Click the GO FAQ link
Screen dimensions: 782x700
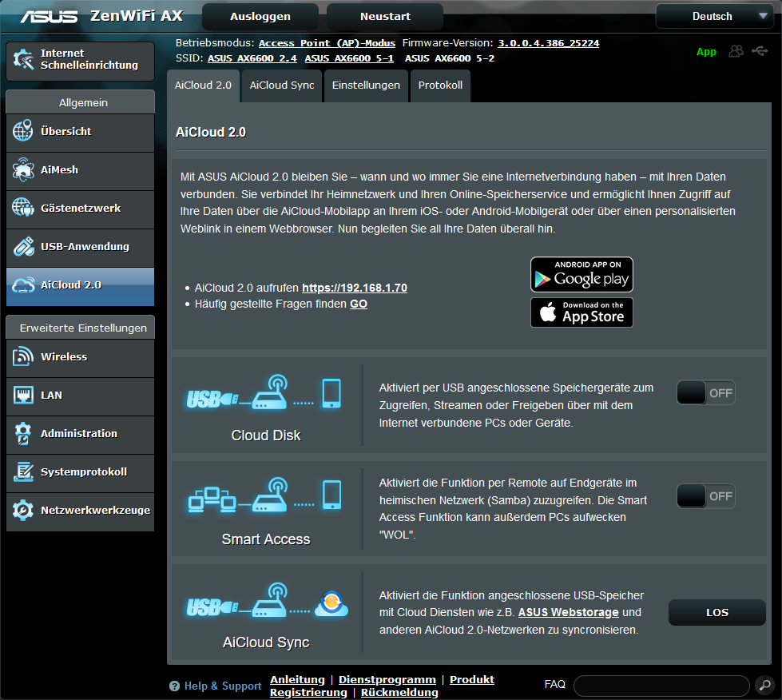point(359,304)
